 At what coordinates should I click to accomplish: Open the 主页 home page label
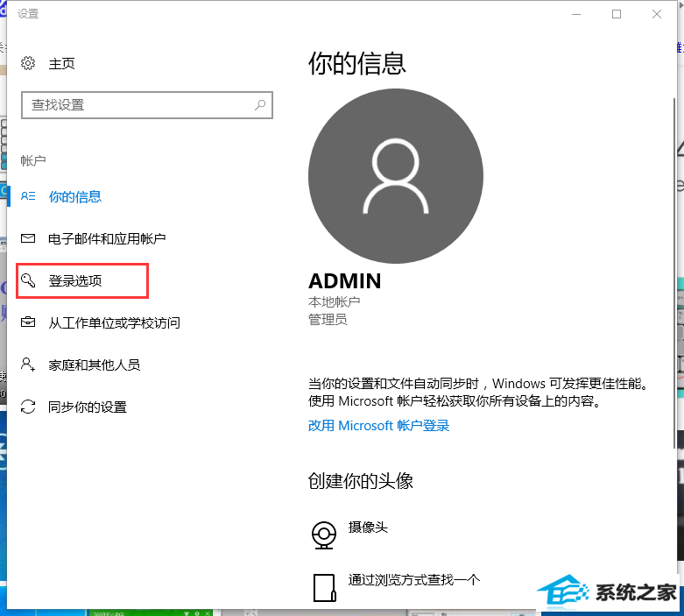tap(61, 64)
